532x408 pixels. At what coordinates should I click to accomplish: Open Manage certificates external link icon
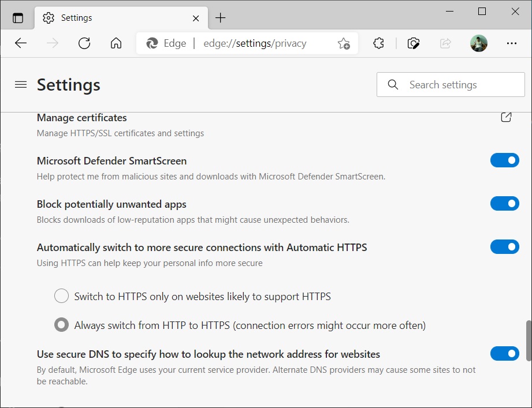tap(506, 117)
